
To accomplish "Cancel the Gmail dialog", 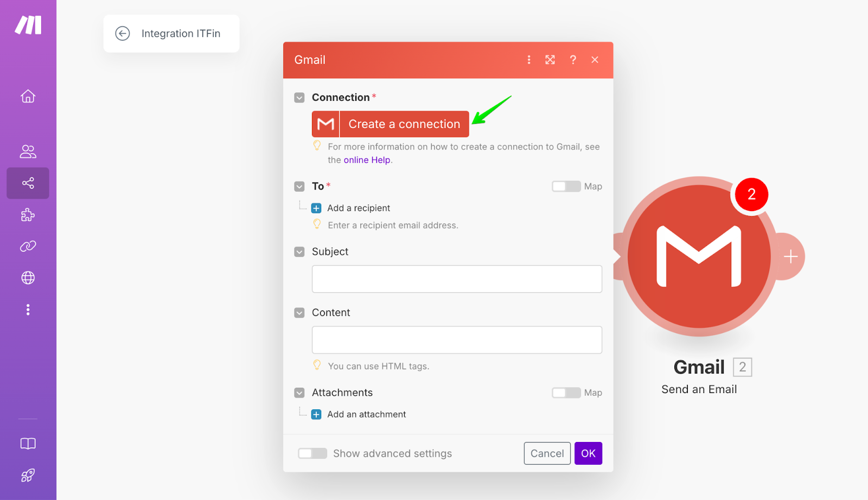I will (x=547, y=453).
